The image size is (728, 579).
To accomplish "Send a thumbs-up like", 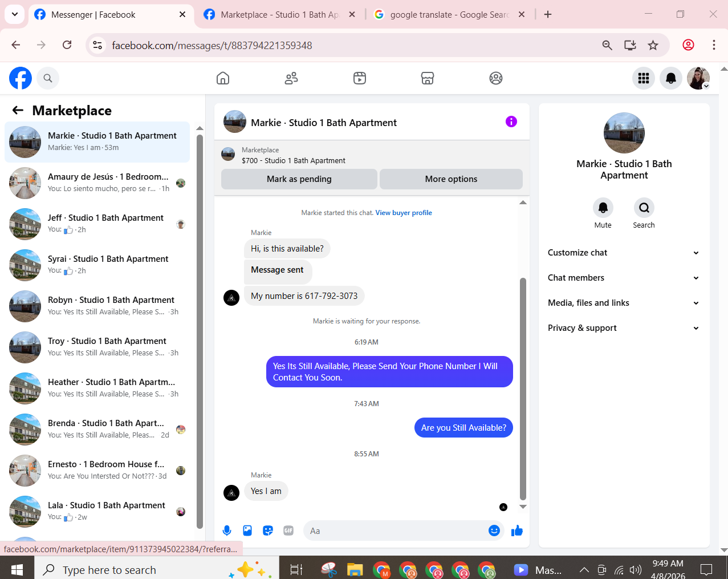I will [x=517, y=531].
